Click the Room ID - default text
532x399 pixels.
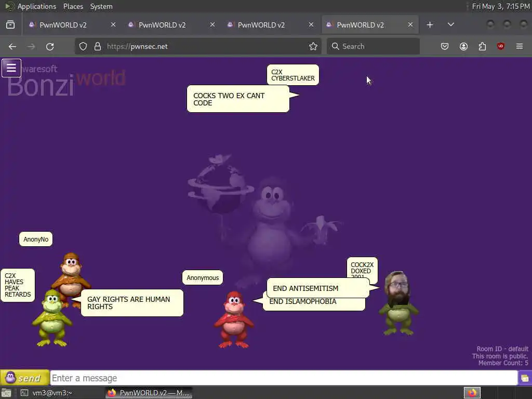502,349
